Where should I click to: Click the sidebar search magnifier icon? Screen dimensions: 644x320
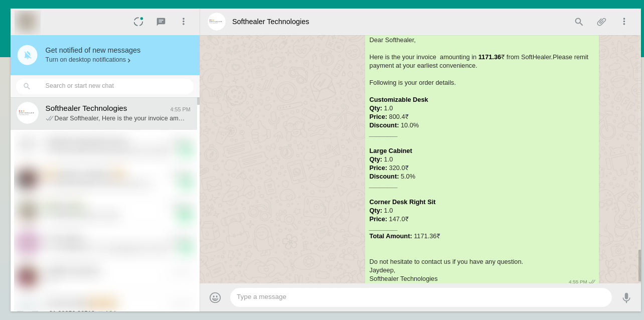[x=27, y=86]
